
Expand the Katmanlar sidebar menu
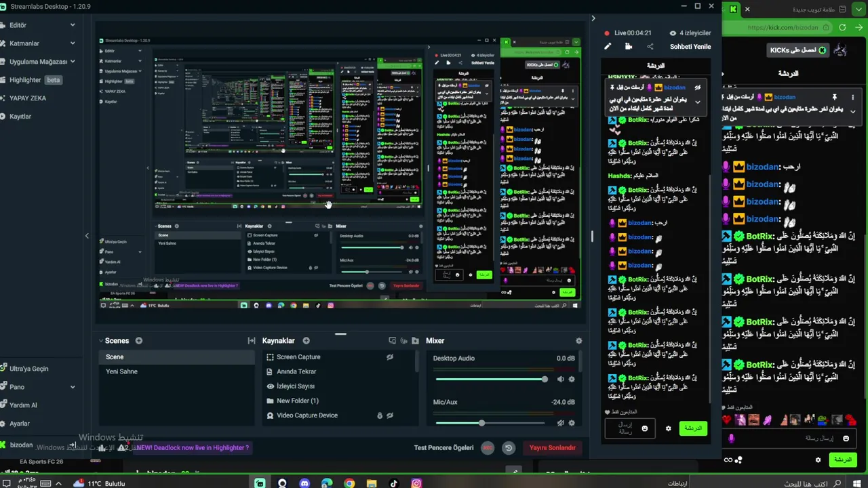tap(73, 43)
